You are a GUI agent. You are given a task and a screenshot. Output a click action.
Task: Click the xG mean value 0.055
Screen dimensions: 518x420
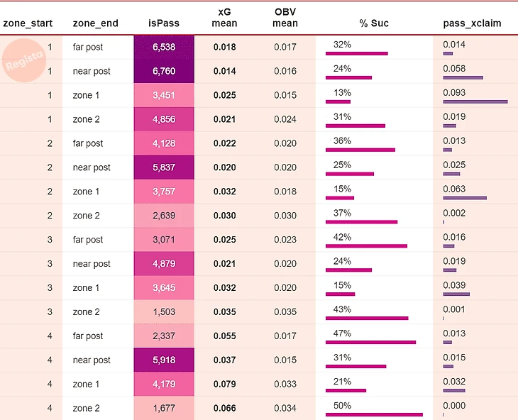[225, 336]
